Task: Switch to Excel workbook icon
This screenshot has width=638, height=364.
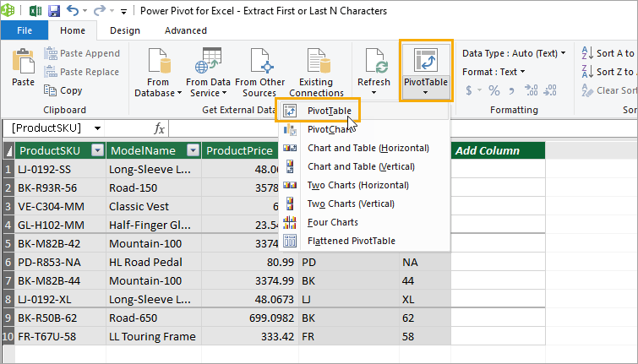Action: (35, 11)
